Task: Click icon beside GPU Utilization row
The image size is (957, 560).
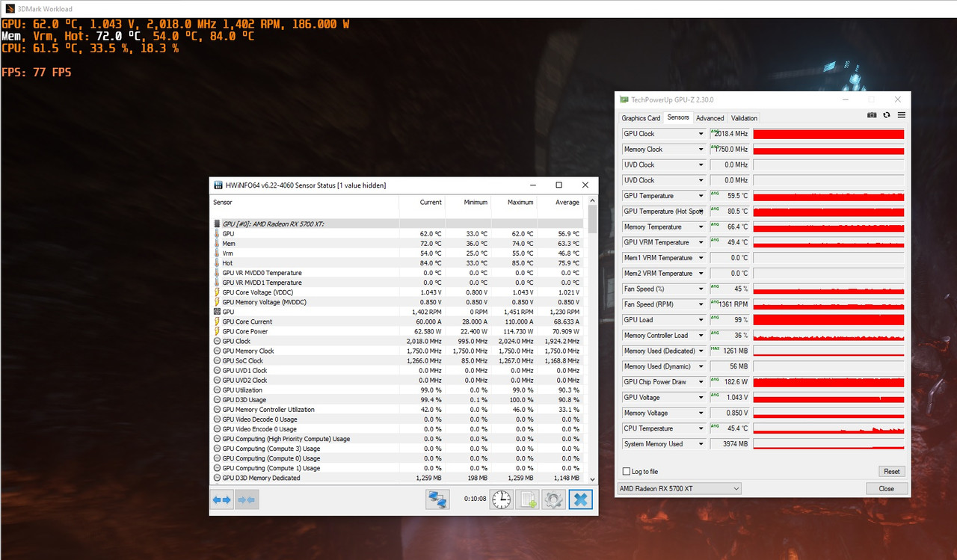Action: pyautogui.click(x=217, y=390)
